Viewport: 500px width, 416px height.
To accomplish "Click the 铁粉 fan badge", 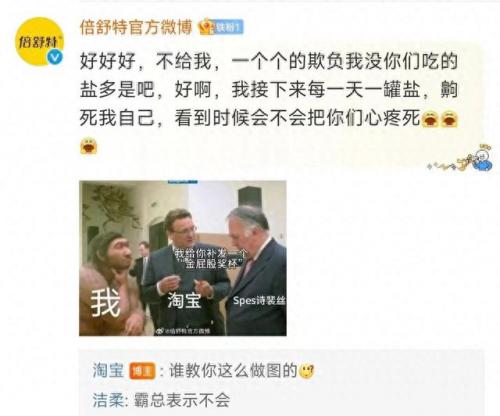I will [228, 27].
